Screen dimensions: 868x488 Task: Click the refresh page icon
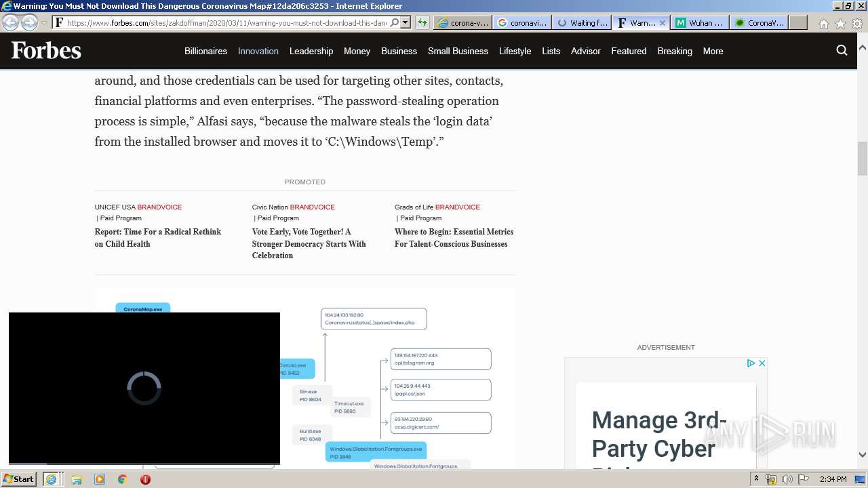[x=422, y=22]
